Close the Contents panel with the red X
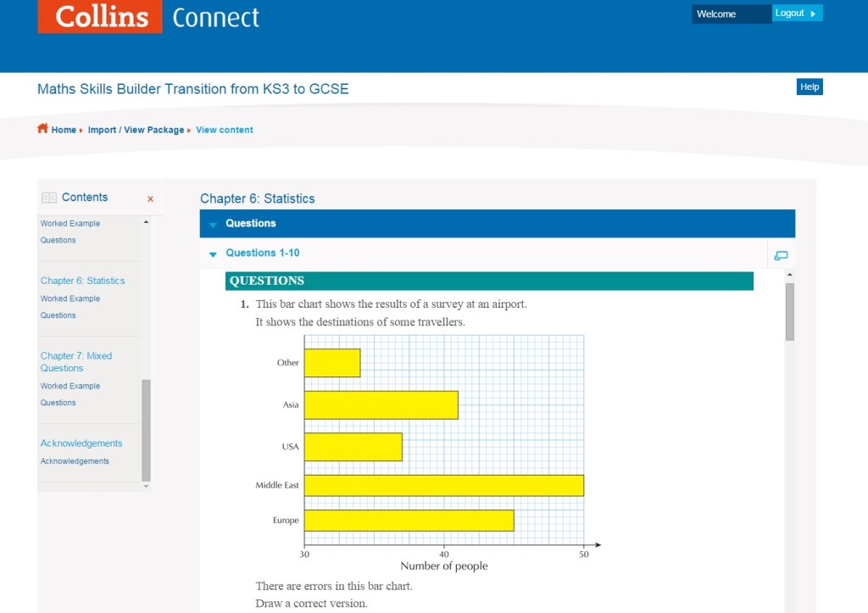 click(150, 198)
